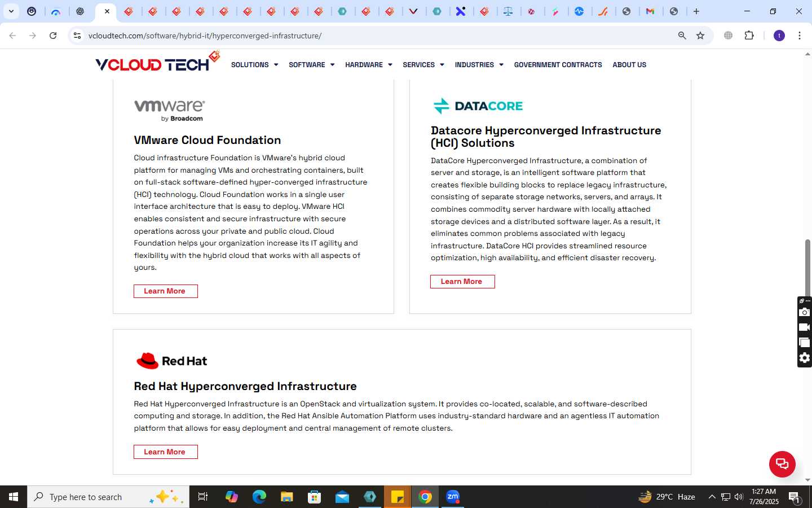The width and height of the screenshot is (812, 508).
Task: Open the zoom magnifier icon in address bar
Action: coord(682,36)
